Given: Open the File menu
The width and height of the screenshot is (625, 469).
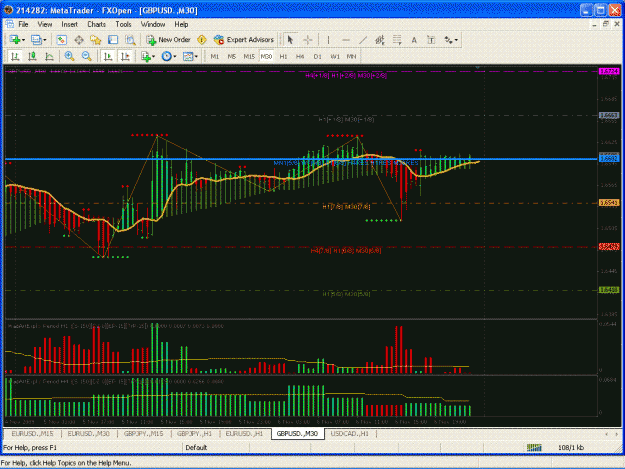Looking at the screenshot, I should tap(24, 24).
